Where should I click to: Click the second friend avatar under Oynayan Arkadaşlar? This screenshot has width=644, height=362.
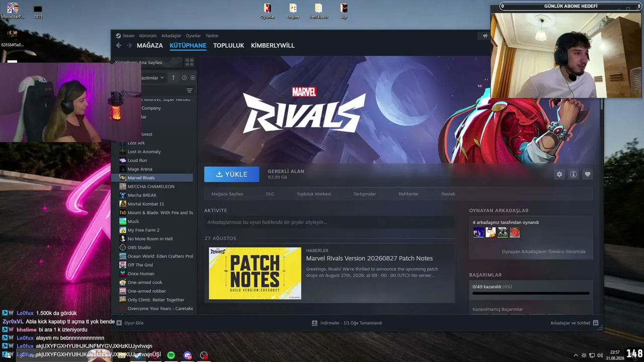pyautogui.click(x=491, y=232)
